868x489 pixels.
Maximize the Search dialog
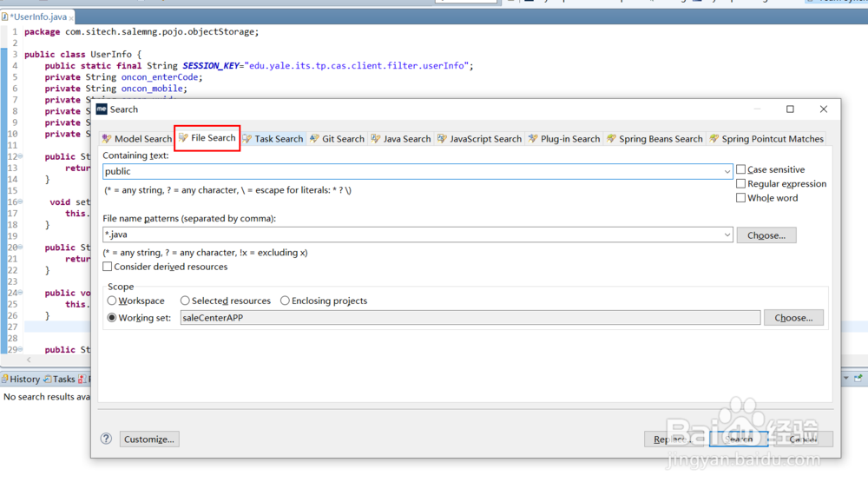(x=790, y=109)
